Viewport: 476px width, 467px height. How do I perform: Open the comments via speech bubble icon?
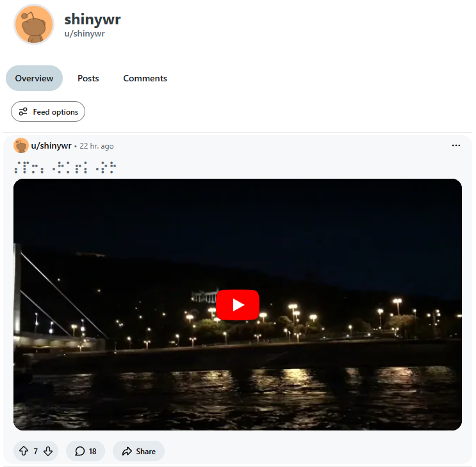[79, 451]
